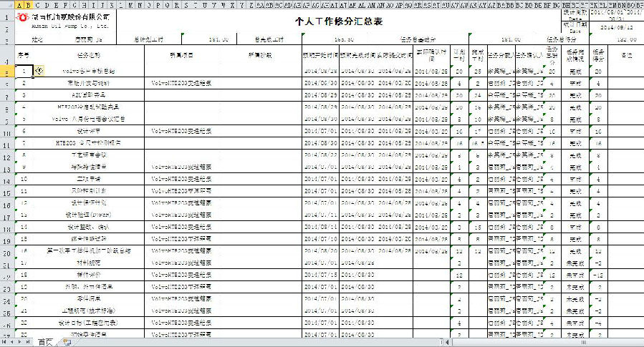Click the HTE203 全尺寸检测报告 task cell

(89, 143)
